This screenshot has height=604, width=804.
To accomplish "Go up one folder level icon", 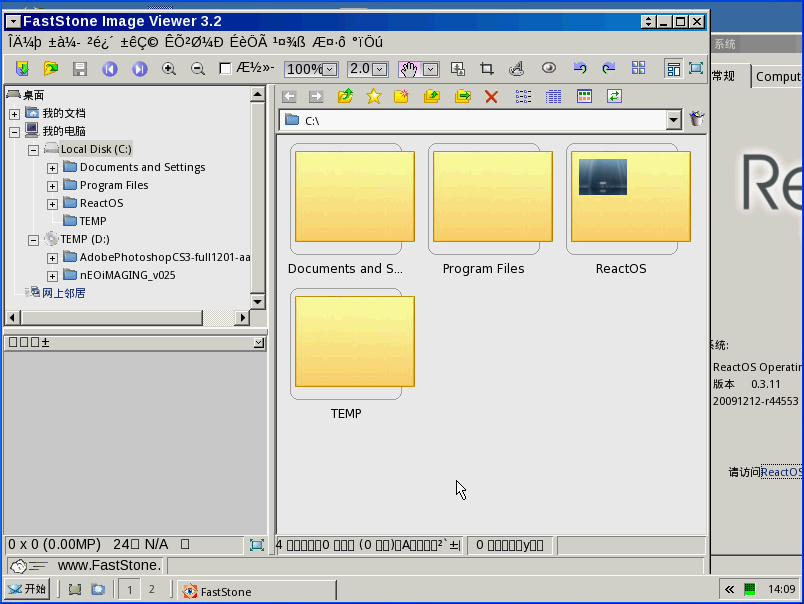I will pyautogui.click(x=346, y=96).
